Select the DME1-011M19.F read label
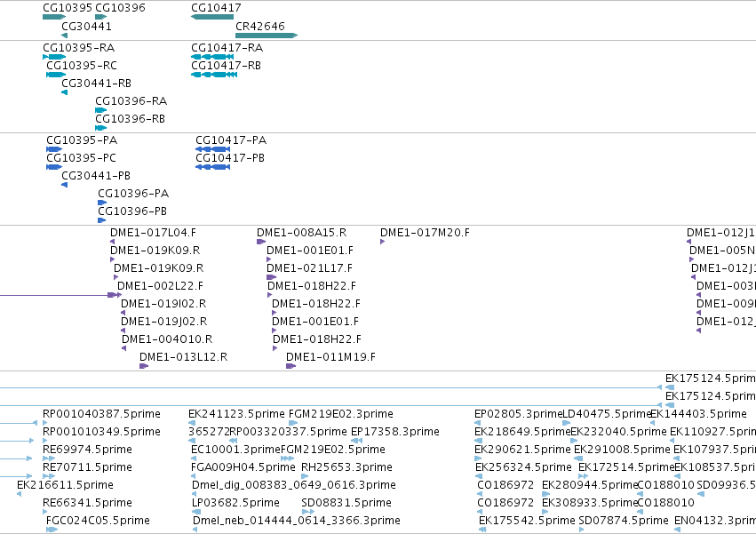The width and height of the screenshot is (756, 534). pos(330,357)
